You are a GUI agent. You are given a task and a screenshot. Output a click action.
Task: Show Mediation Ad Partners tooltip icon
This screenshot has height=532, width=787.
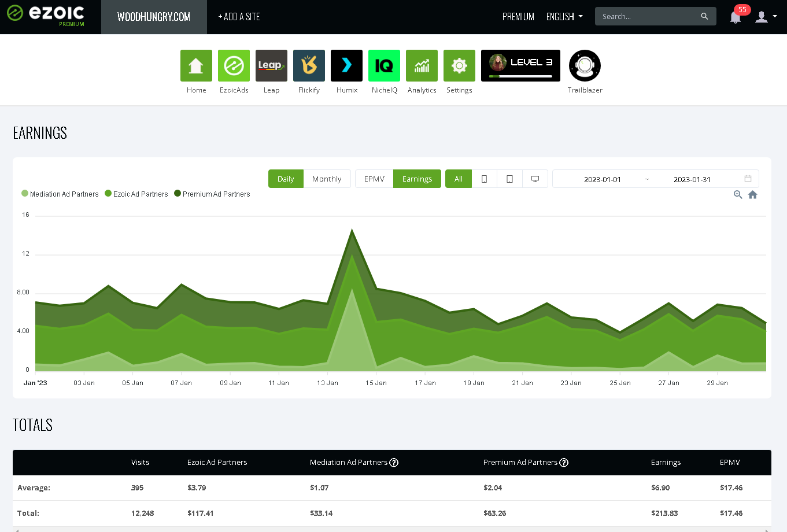pyautogui.click(x=394, y=463)
